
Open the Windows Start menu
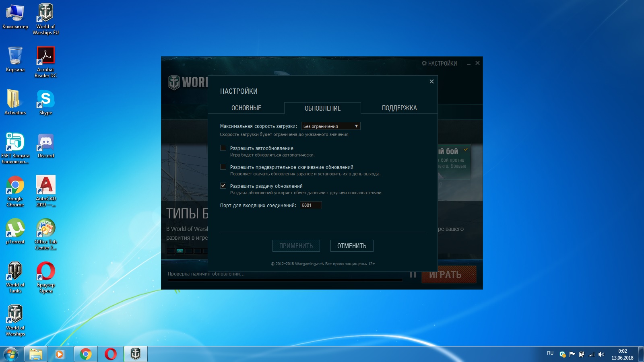coord(11,354)
